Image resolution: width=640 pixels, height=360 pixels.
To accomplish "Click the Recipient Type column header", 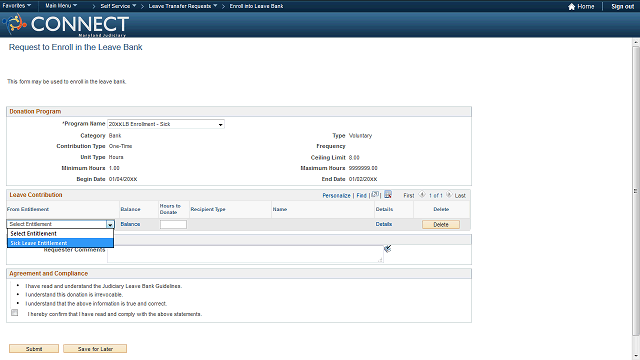I will click(208, 209).
